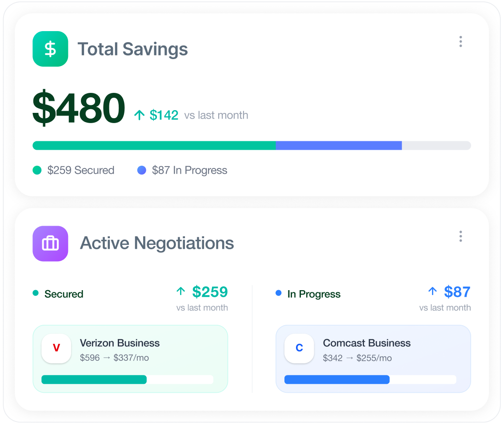Click the In Progress section label
The width and height of the screenshot is (504, 427).
[x=314, y=294]
